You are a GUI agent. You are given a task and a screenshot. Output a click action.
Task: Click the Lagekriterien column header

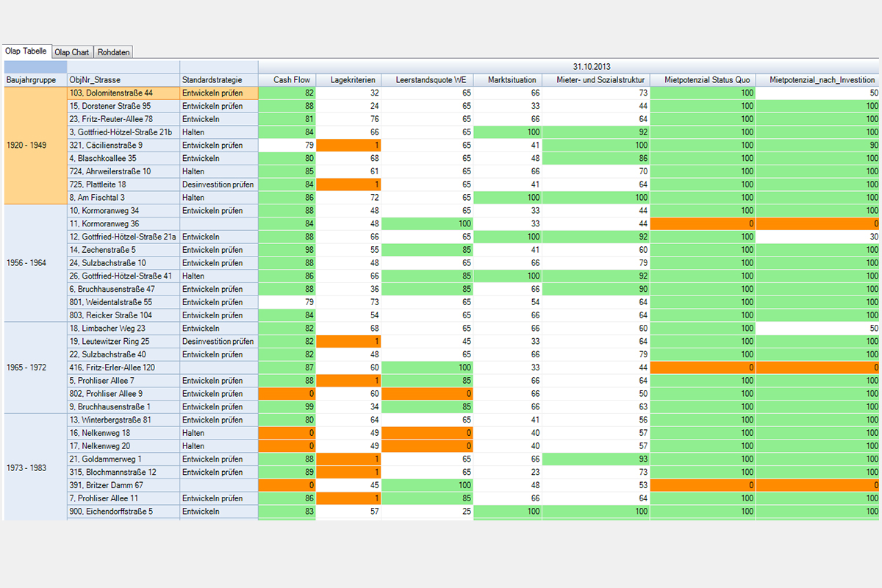(348, 80)
